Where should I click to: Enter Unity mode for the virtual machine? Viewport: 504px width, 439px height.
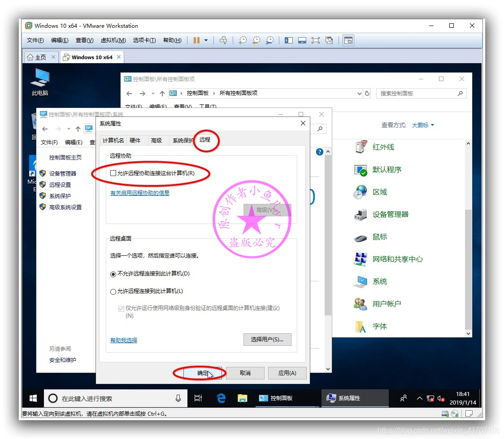[x=329, y=40]
